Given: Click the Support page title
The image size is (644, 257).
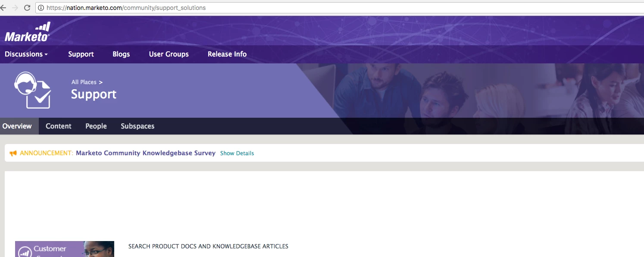Looking at the screenshot, I should (x=94, y=94).
